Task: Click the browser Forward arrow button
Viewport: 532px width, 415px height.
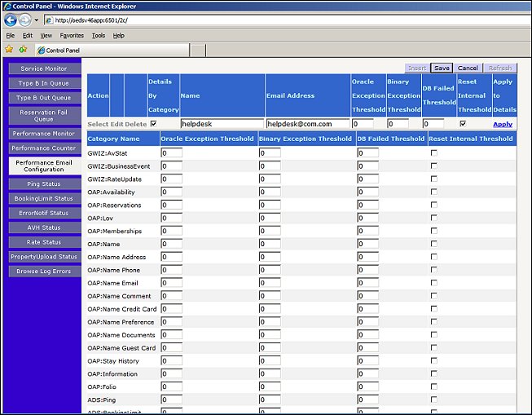Action: pyautogui.click(x=25, y=20)
